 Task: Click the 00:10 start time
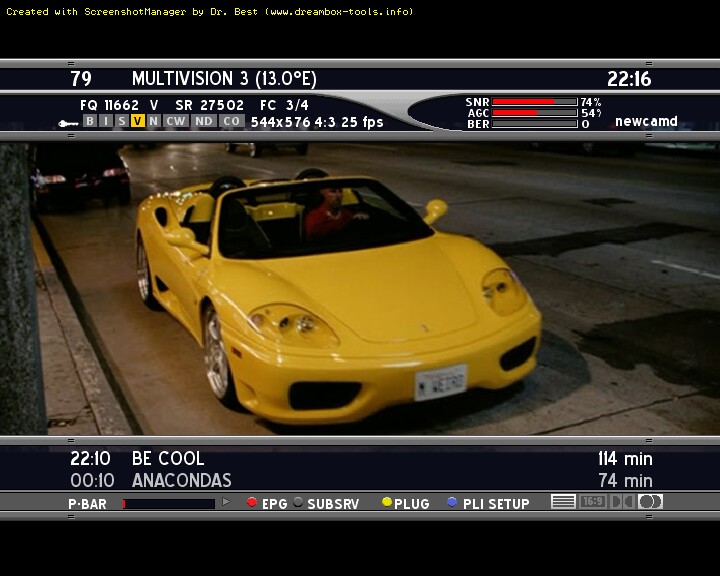pos(92,480)
